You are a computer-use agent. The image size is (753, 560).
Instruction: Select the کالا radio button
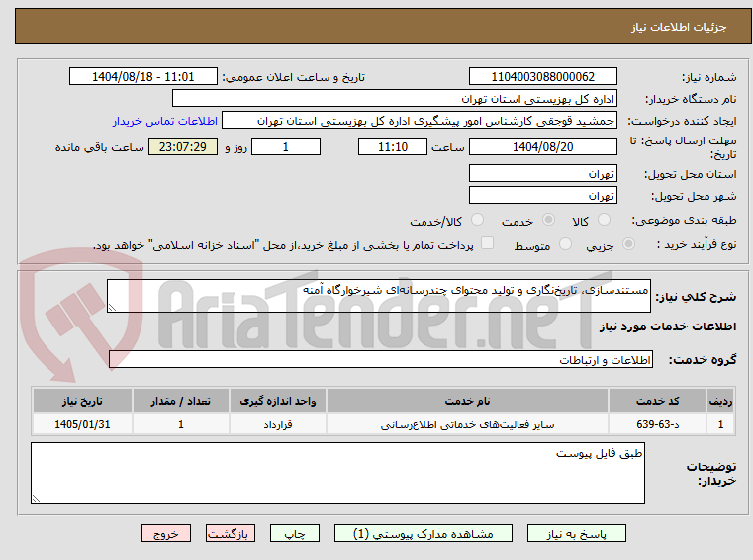(604, 220)
